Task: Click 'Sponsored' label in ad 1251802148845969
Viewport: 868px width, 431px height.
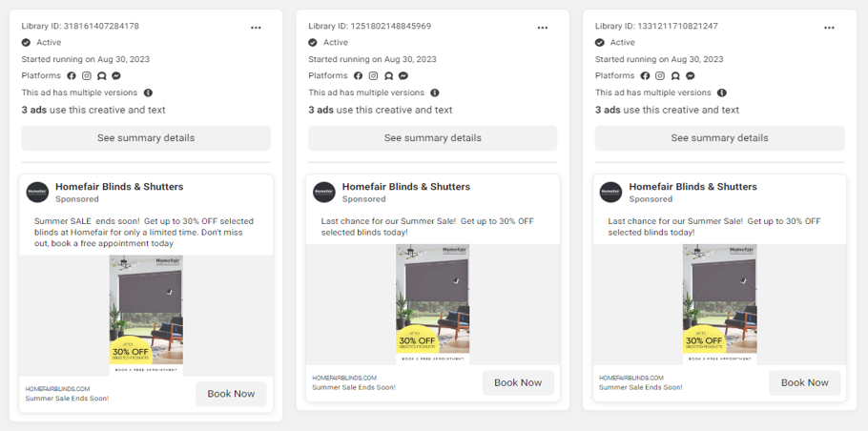Action: (x=363, y=199)
